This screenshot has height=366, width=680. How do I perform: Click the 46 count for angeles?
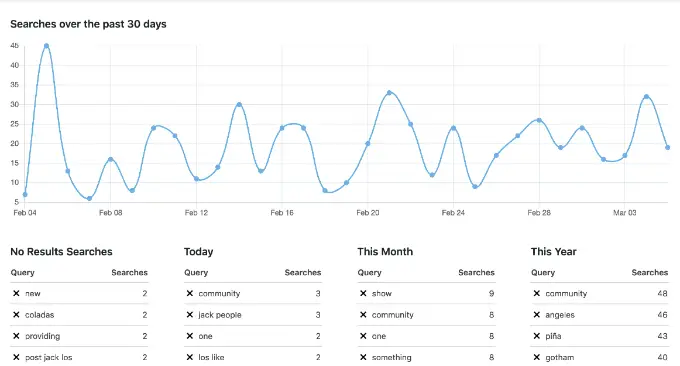pyautogui.click(x=662, y=315)
